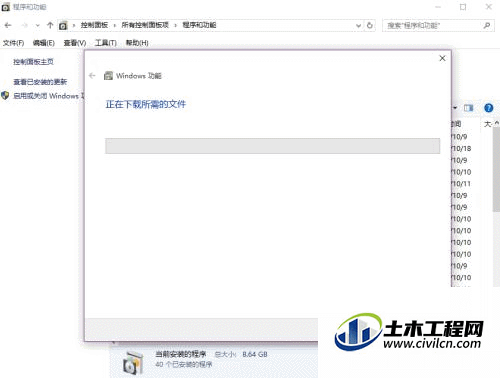Expand the address bar history dropdown
The image size is (500, 378).
tap(358, 25)
